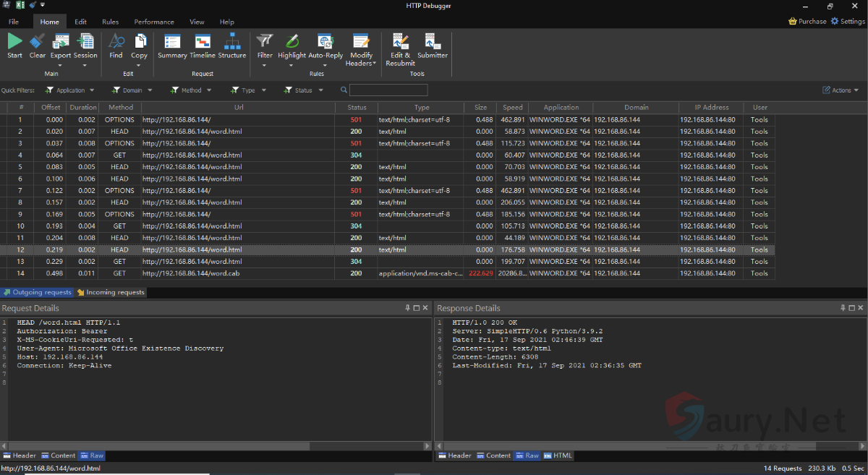
Task: Expand the Method quick filter dropdown
Action: point(191,90)
